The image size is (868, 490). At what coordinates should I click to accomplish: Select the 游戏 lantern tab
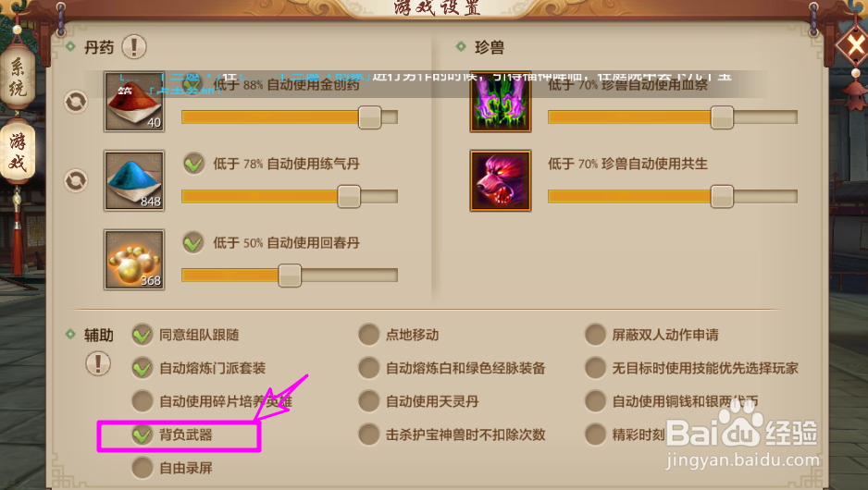[18, 152]
